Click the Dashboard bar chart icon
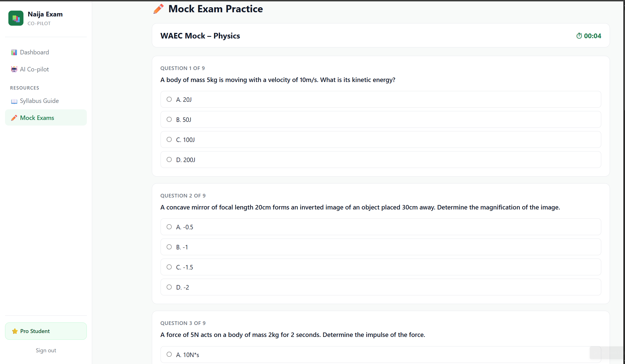 point(14,52)
